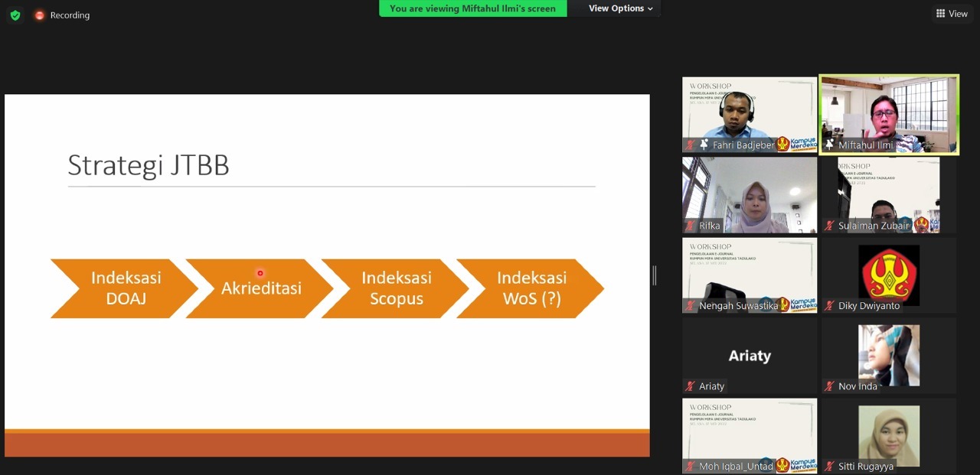Click the Indeksasi WoS (?) arrow shape
The width and height of the screenshot is (980, 475).
531,288
